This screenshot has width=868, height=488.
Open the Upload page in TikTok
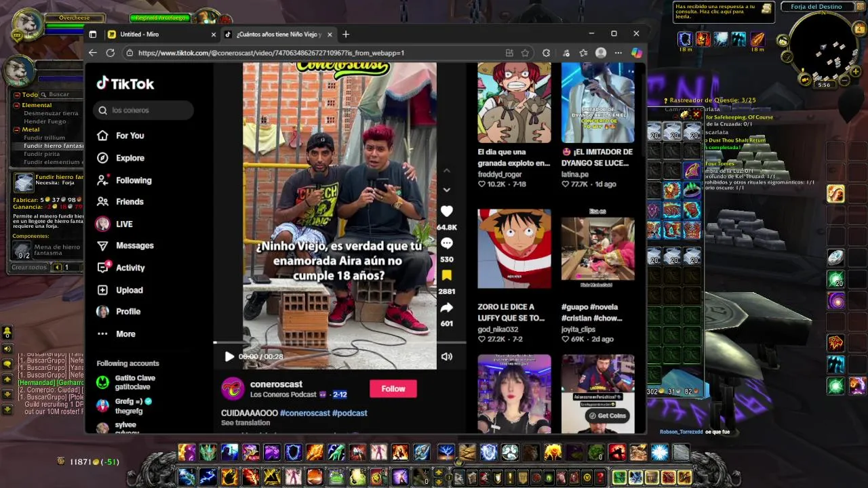tap(119, 290)
